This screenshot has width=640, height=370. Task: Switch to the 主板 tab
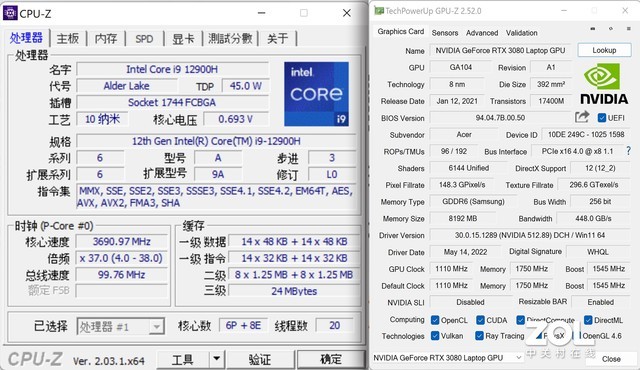point(68,38)
